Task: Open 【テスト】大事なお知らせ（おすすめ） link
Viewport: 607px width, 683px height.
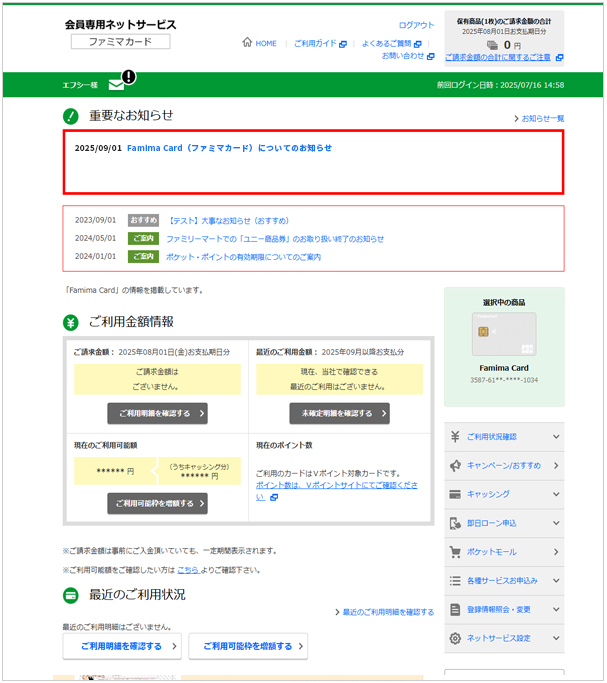Action: click(228, 221)
